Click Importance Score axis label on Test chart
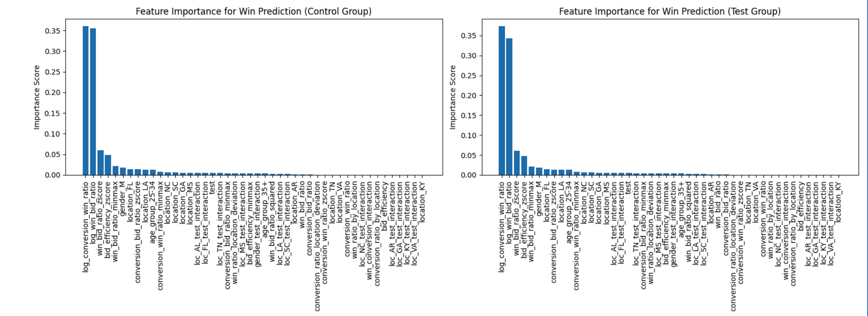This screenshot has height=316, width=868. point(453,97)
